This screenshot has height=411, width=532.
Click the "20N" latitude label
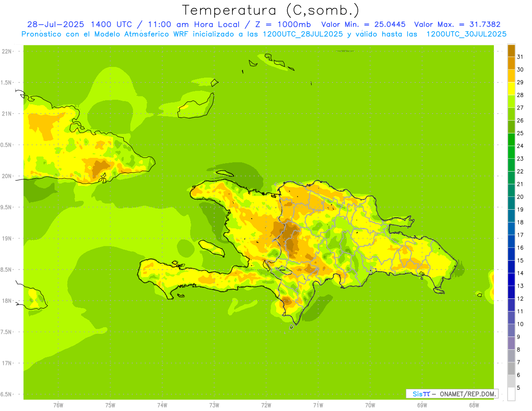(x=7, y=176)
